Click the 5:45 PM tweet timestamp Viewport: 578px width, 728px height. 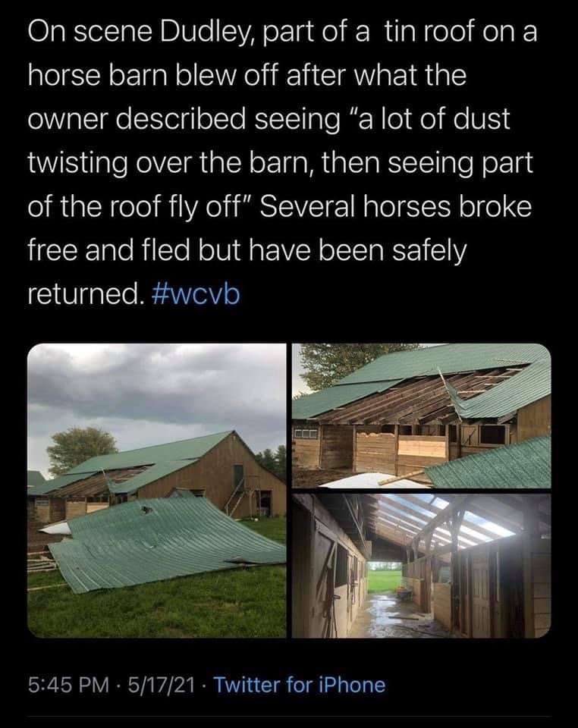pyautogui.click(x=68, y=685)
